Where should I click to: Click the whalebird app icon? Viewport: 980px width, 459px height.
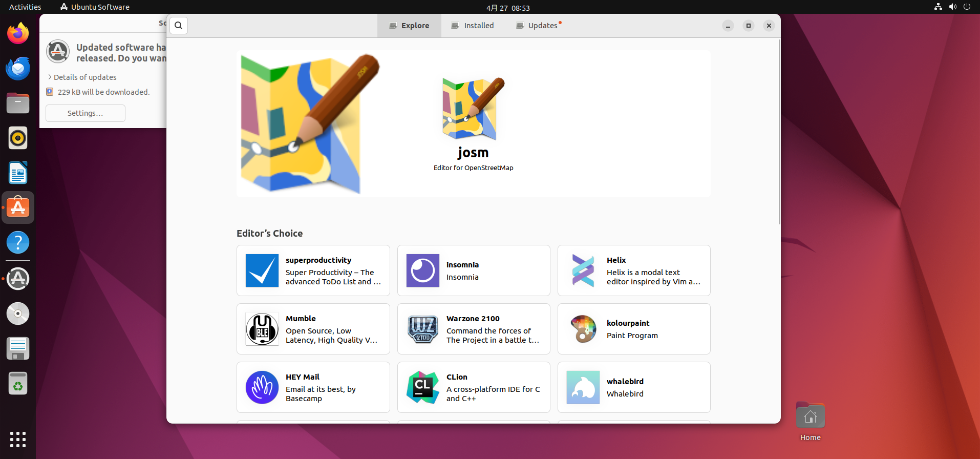tap(583, 387)
